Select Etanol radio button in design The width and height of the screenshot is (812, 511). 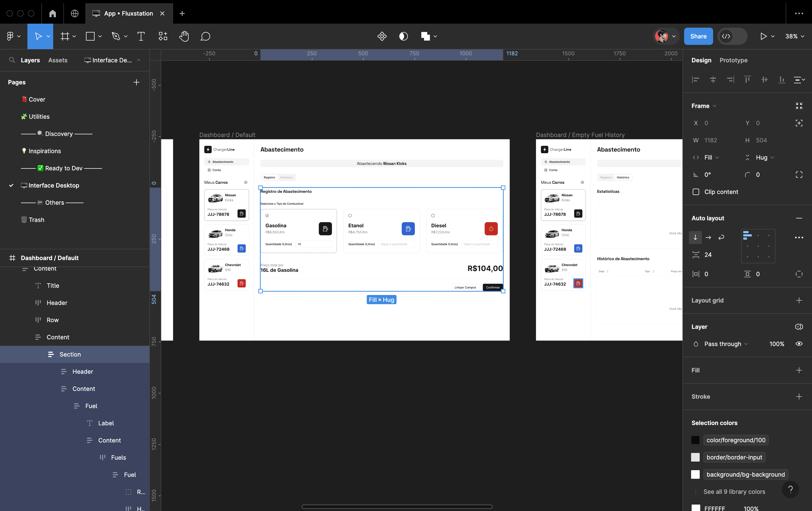[x=350, y=216]
